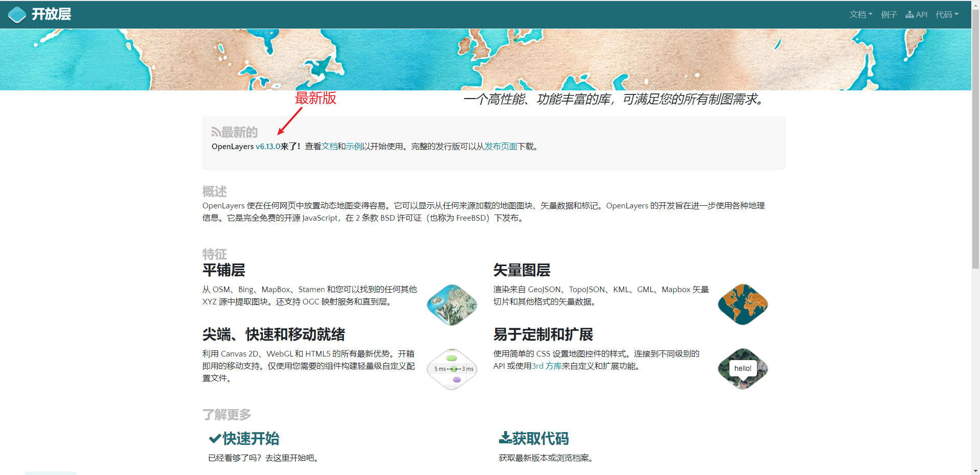Click the 平铺层 heading
This screenshot has height=475, width=980.
pos(224,270)
